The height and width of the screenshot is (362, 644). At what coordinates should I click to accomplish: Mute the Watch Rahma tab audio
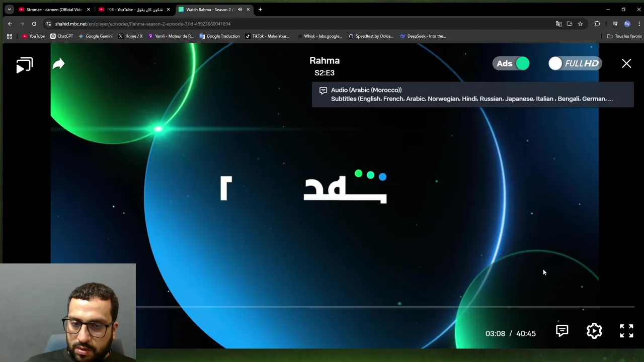click(x=240, y=10)
